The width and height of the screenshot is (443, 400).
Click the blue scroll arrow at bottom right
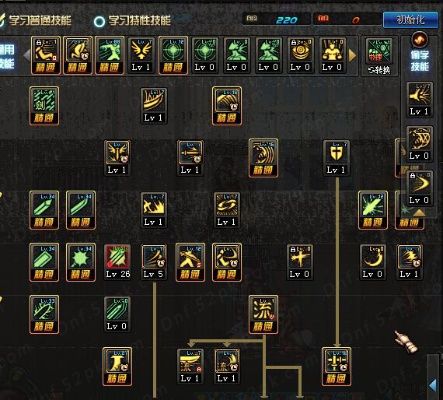(433, 385)
